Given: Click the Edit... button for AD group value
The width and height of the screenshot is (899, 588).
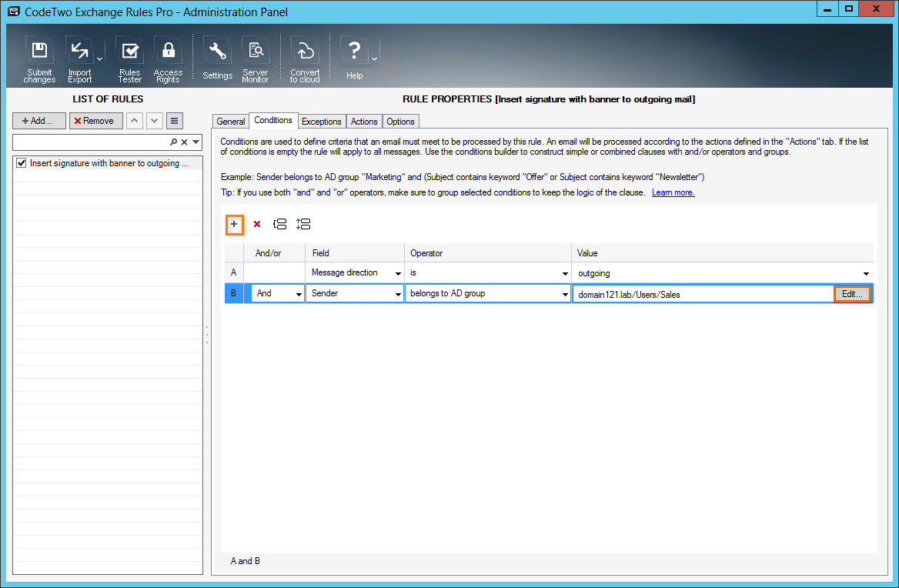Looking at the screenshot, I should [x=852, y=294].
